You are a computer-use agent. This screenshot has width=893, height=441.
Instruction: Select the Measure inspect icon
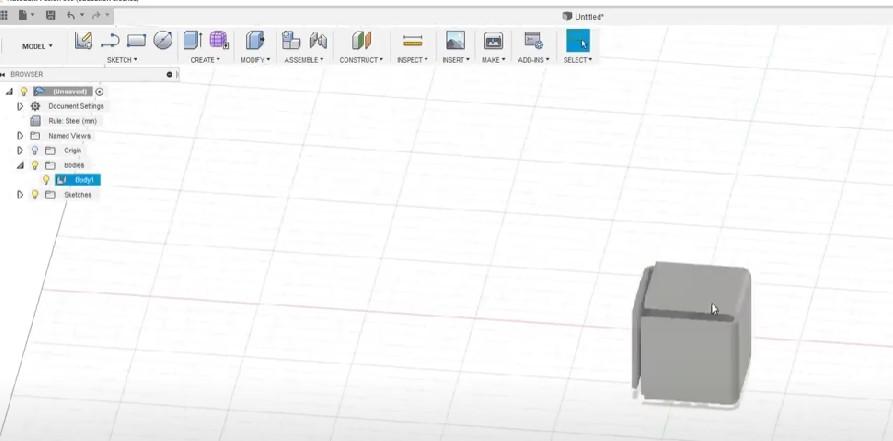coord(412,40)
